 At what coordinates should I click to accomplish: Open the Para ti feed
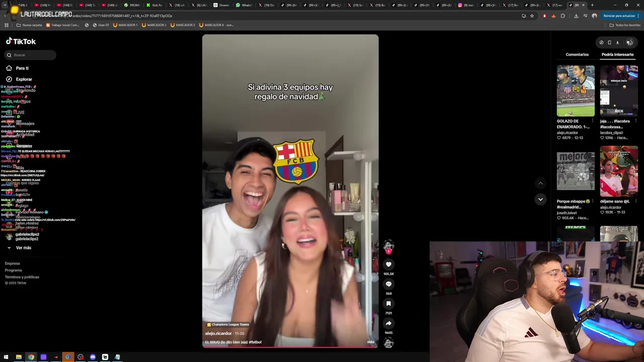click(22, 68)
